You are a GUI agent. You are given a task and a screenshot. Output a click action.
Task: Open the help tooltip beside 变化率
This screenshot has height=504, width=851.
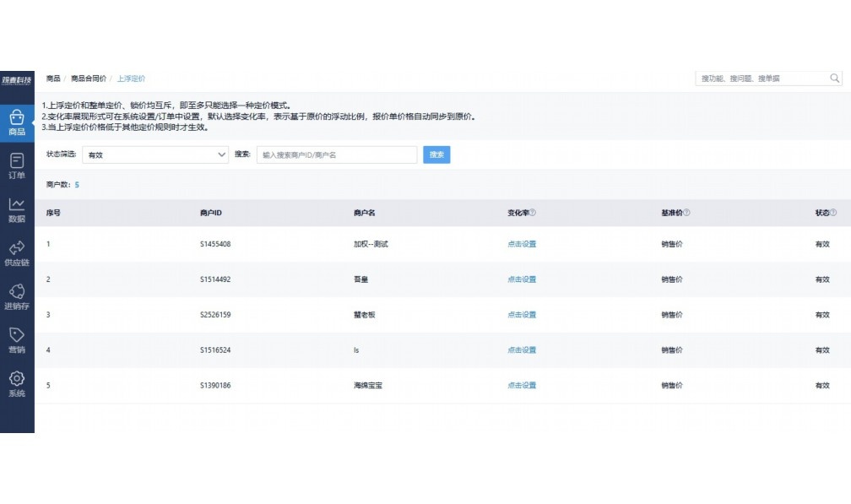point(530,213)
